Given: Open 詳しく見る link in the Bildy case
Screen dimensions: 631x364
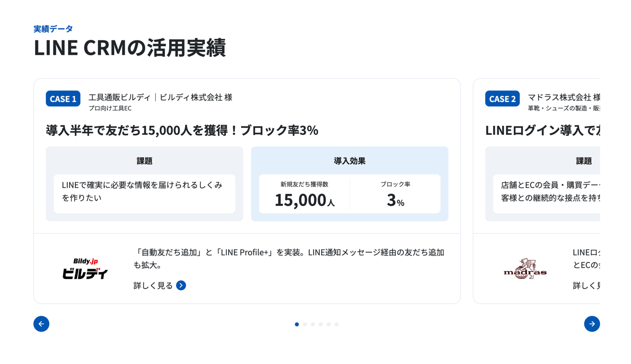Looking at the screenshot, I should point(153,285).
